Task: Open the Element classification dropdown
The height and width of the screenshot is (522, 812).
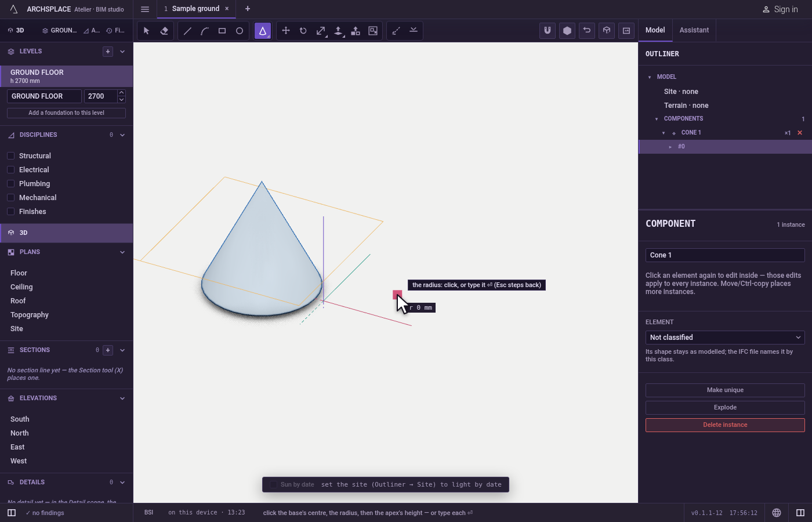Action: [725, 338]
